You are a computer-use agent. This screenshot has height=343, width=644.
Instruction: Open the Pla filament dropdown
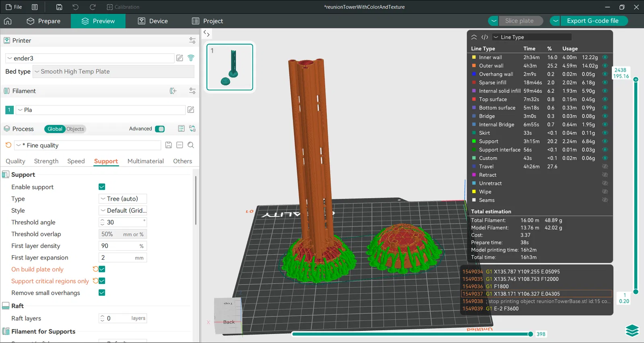pyautogui.click(x=101, y=110)
